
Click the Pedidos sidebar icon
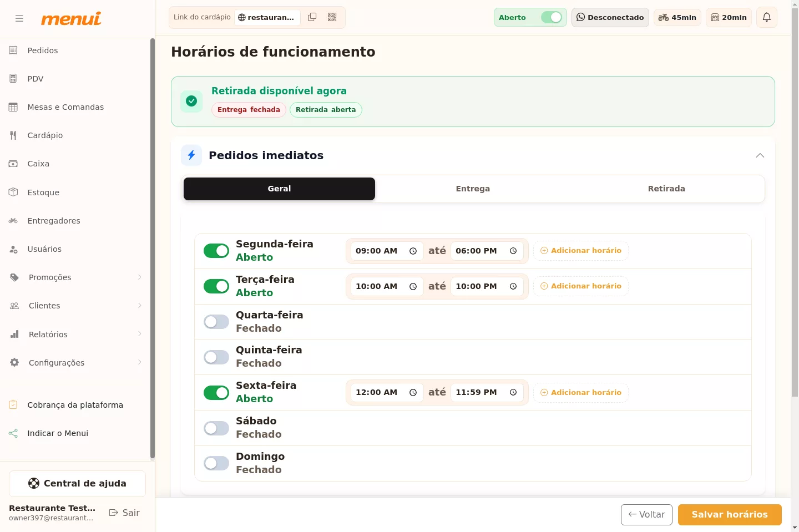tap(13, 50)
